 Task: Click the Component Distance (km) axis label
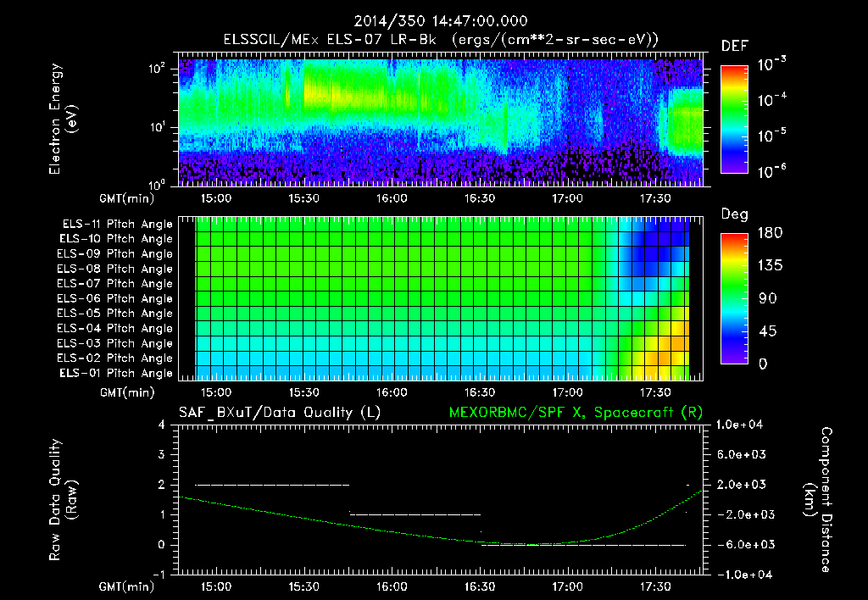(x=818, y=500)
